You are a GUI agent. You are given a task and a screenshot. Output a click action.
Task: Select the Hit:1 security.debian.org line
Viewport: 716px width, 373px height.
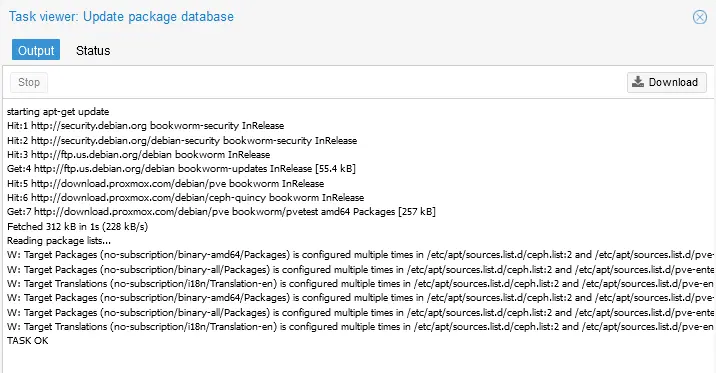[x=146, y=126]
